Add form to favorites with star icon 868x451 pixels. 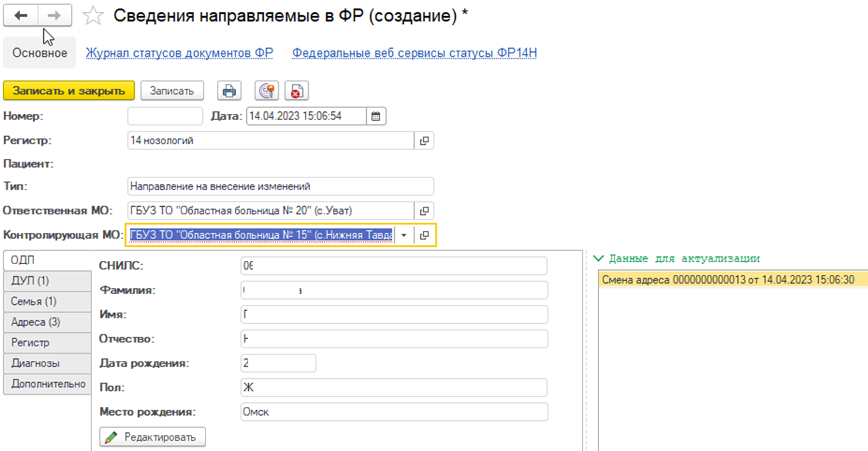[93, 17]
